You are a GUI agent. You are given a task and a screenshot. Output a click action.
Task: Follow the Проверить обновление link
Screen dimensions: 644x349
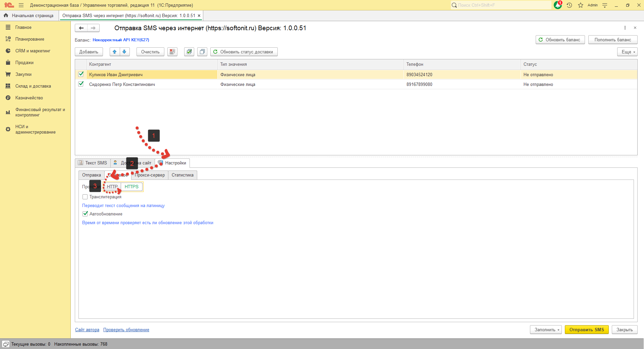[126, 330]
